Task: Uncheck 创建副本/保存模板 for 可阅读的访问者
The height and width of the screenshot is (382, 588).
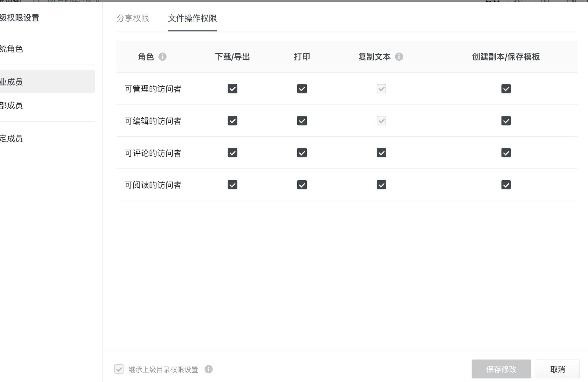Action: [506, 185]
